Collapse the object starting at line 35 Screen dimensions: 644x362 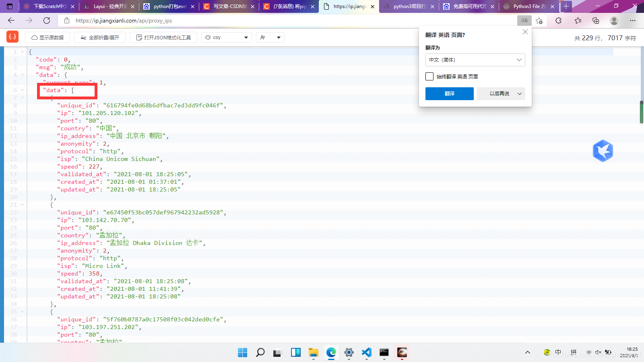[23, 312]
